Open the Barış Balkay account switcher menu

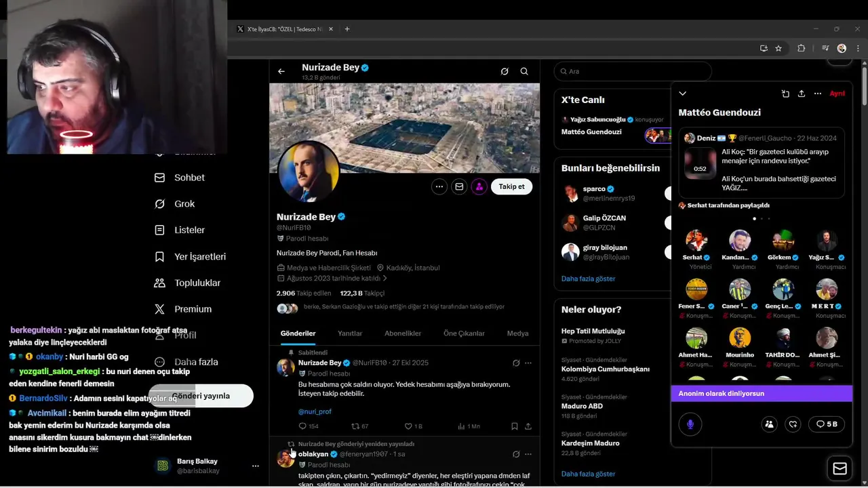coord(207,466)
